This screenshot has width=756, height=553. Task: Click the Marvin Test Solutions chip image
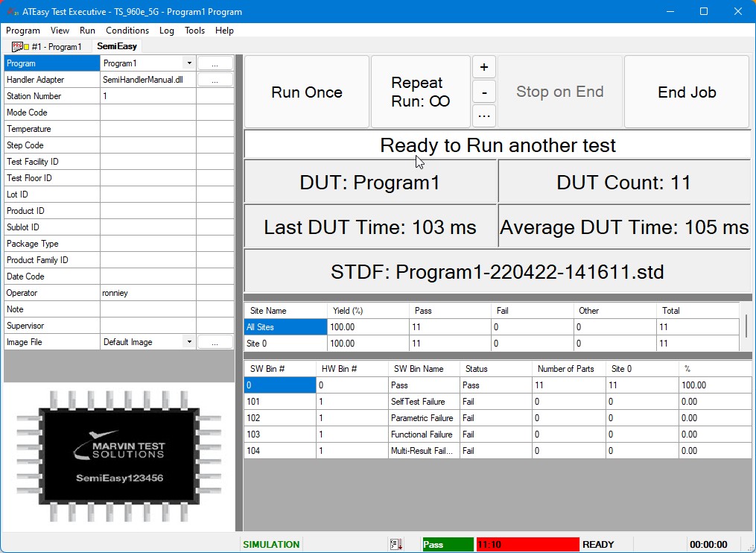click(119, 456)
